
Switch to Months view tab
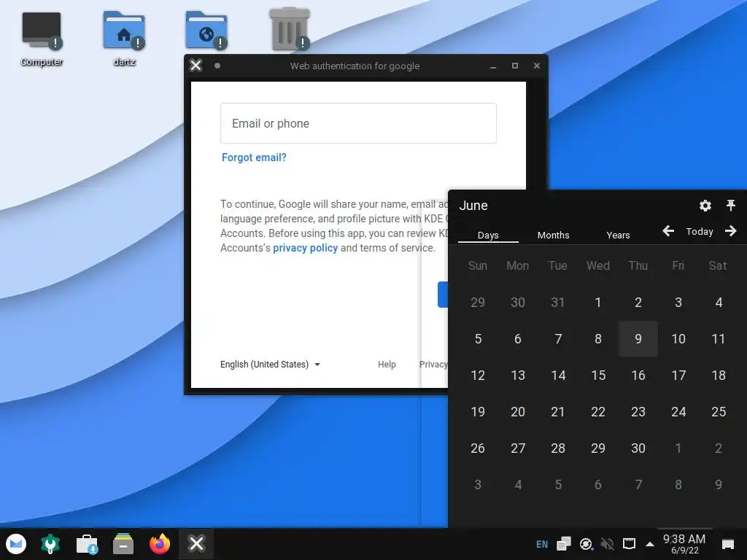553,235
